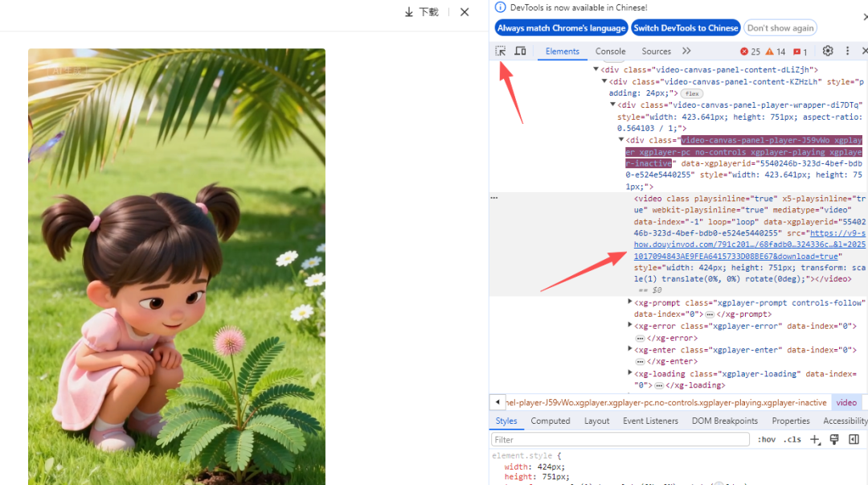Screen dimensions: 868x485
Task: Toggle the device toolbar icon
Action: tap(520, 51)
